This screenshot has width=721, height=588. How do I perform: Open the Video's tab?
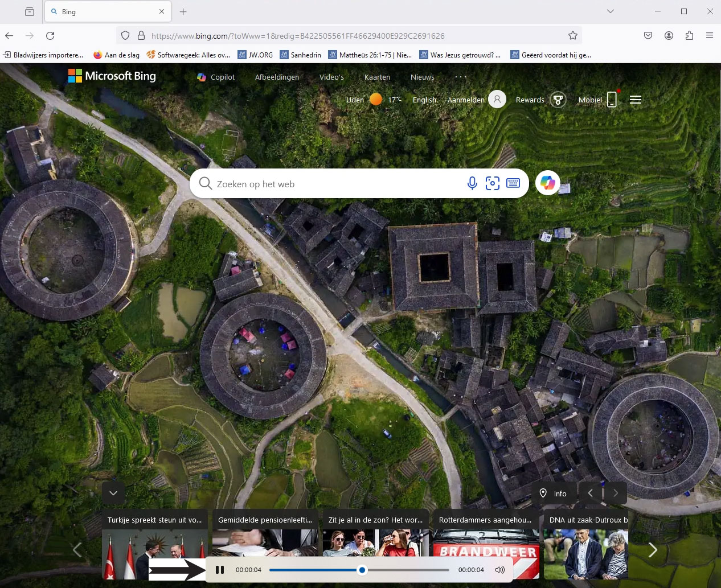click(331, 77)
